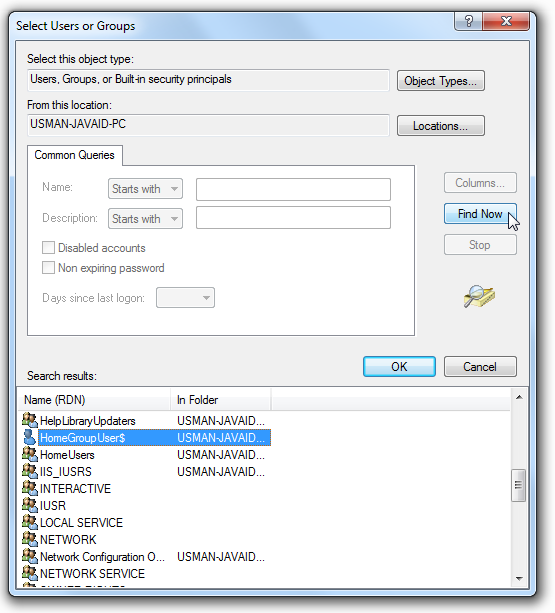The height and width of the screenshot is (613, 555).
Task: Click the NETWORK group icon
Action: 29,539
